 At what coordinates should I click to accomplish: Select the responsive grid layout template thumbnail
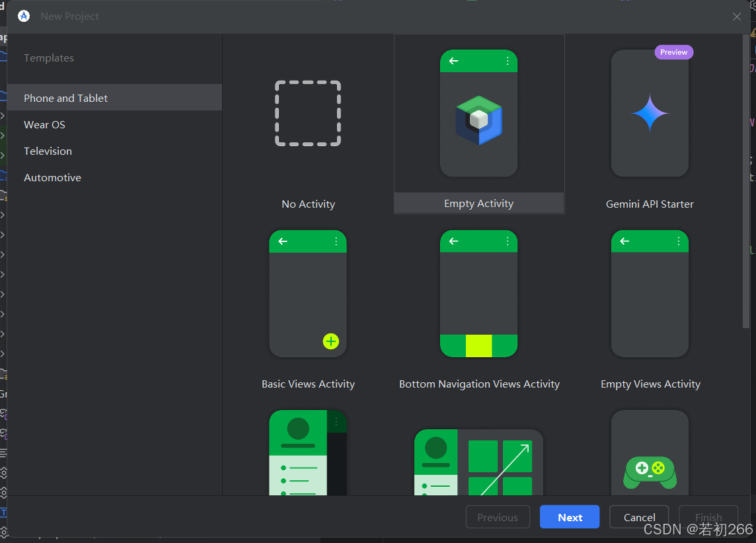pos(478,462)
